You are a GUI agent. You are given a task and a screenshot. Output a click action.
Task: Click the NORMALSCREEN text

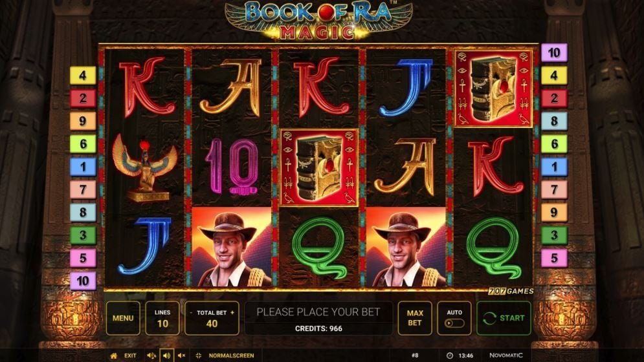231,356
